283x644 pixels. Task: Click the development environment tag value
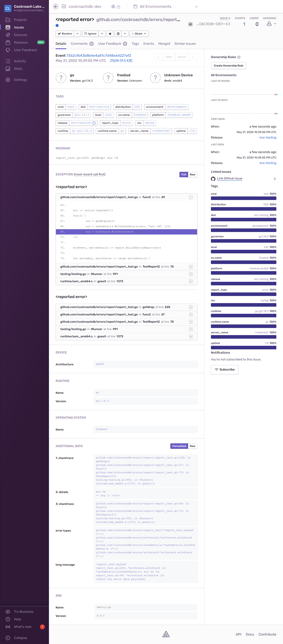pyautogui.click(x=177, y=107)
